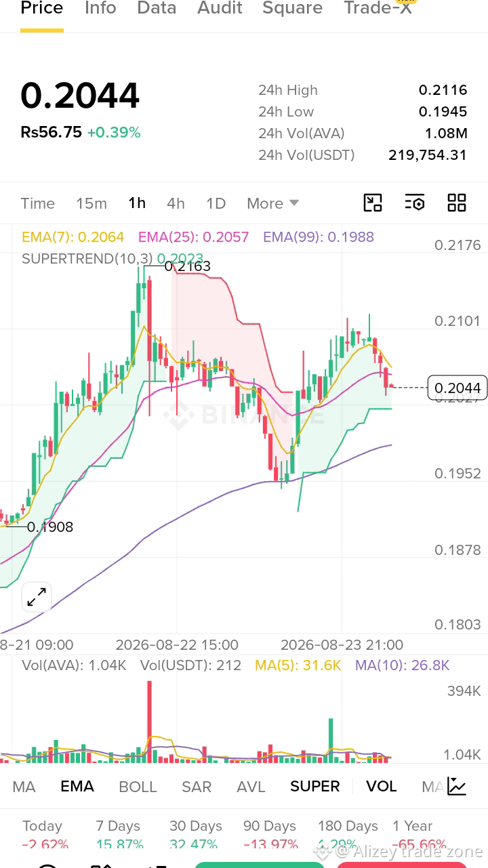Click the 24h Vol(AVA) value 1.08M
The height and width of the screenshot is (868, 488).
pos(446,133)
